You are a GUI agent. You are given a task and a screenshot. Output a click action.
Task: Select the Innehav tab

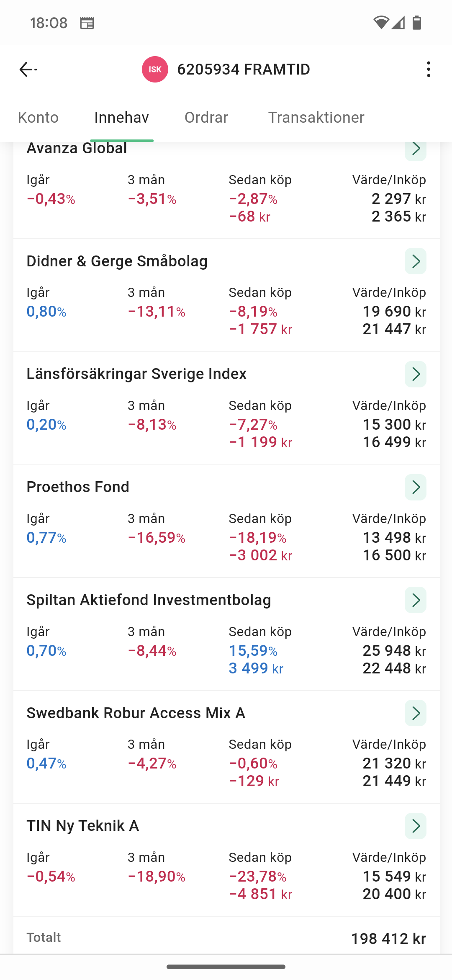[x=121, y=118]
